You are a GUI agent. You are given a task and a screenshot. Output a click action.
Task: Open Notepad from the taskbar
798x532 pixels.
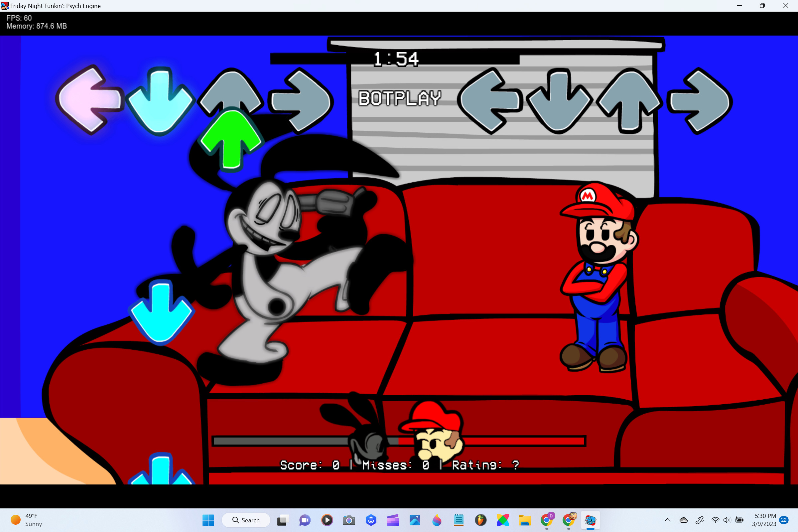(x=459, y=520)
